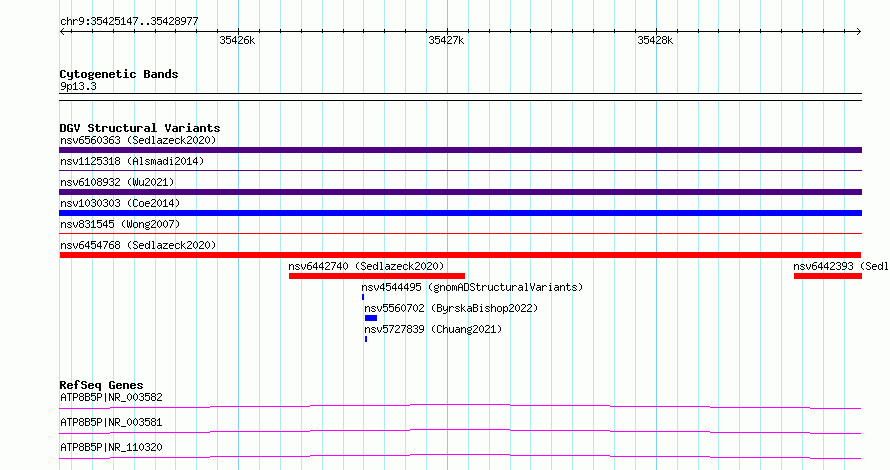Screen dimensions: 890x470
Task: Select the red nsv6442740 variant bar
Action: click(x=377, y=276)
